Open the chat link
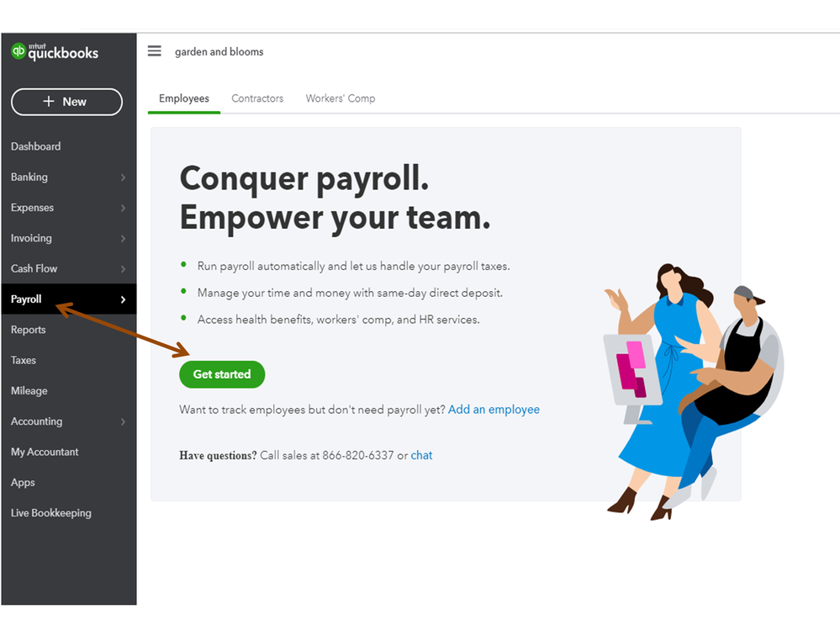 pyautogui.click(x=421, y=455)
